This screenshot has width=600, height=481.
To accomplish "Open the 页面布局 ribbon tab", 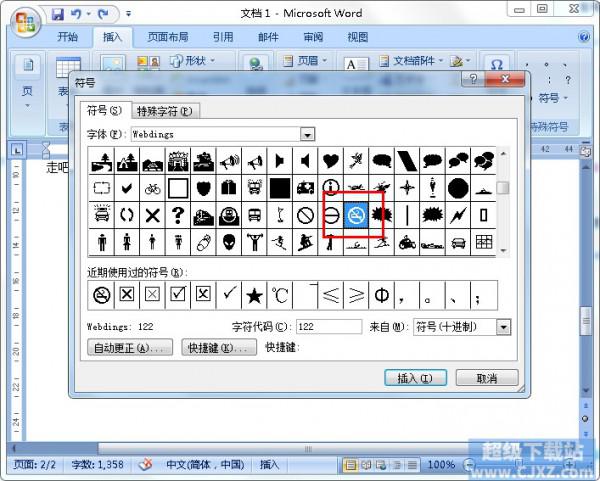I will click(x=168, y=37).
